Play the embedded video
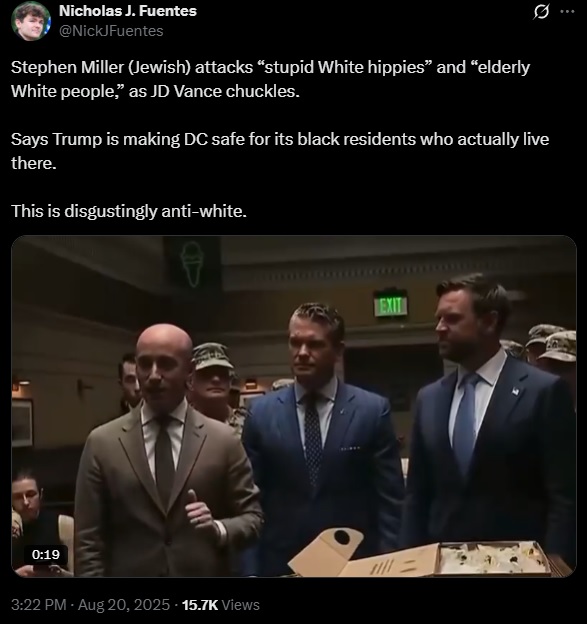Image resolution: width=587 pixels, height=624 pixels. click(294, 406)
